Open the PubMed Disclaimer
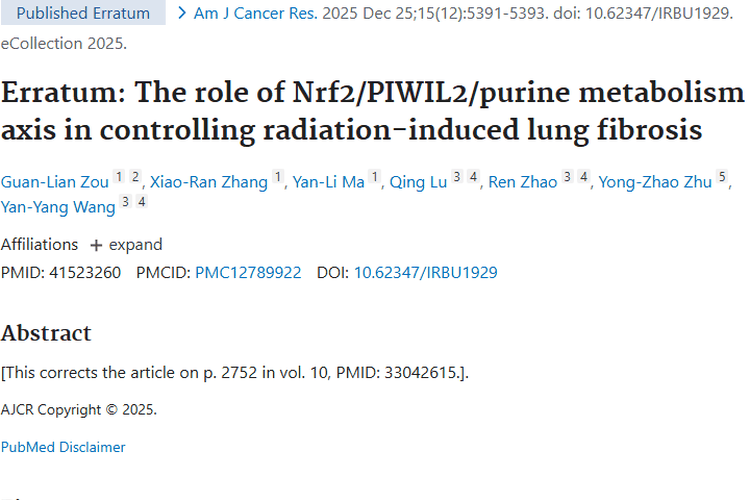This screenshot has width=750, height=500. [x=63, y=447]
